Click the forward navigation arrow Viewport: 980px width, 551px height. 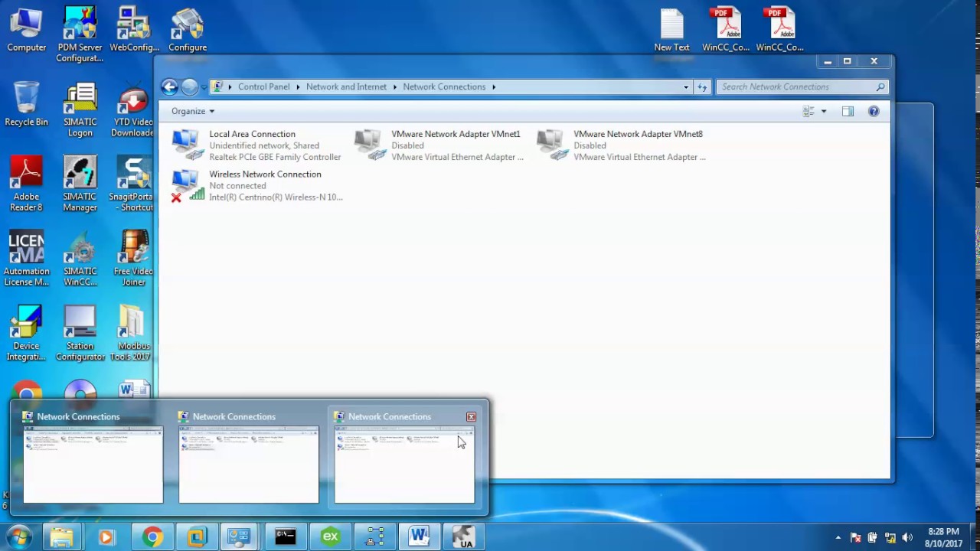pyautogui.click(x=190, y=87)
